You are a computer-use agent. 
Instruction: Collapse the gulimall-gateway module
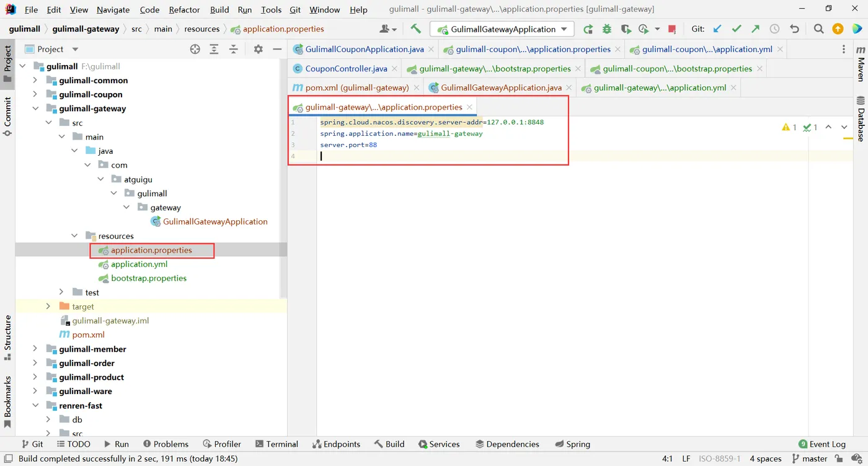(x=35, y=108)
